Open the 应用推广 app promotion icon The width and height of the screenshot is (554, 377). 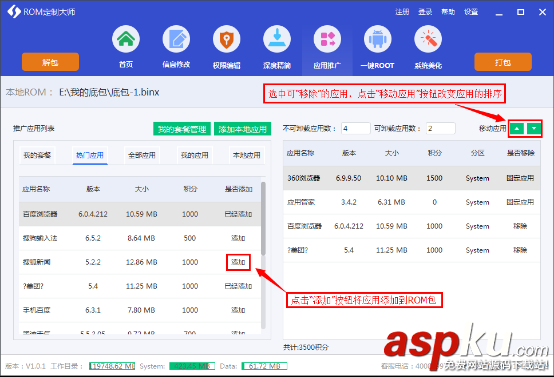(327, 39)
